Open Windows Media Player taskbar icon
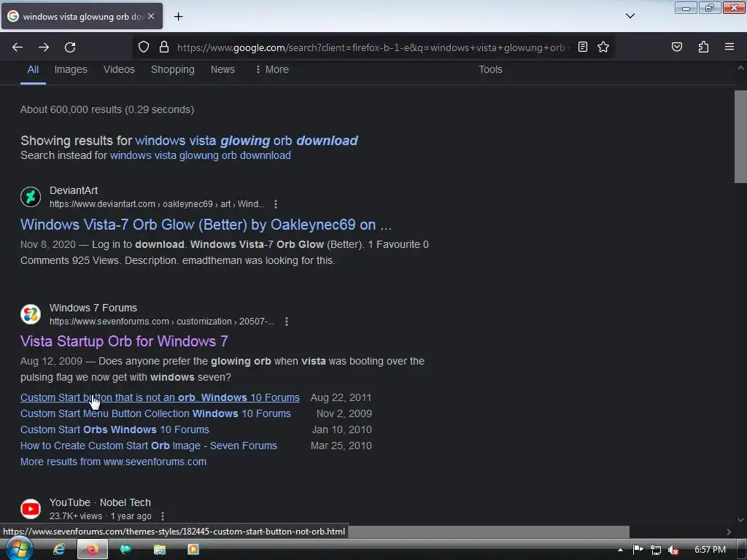Screen dimensions: 747x560 coord(193,550)
